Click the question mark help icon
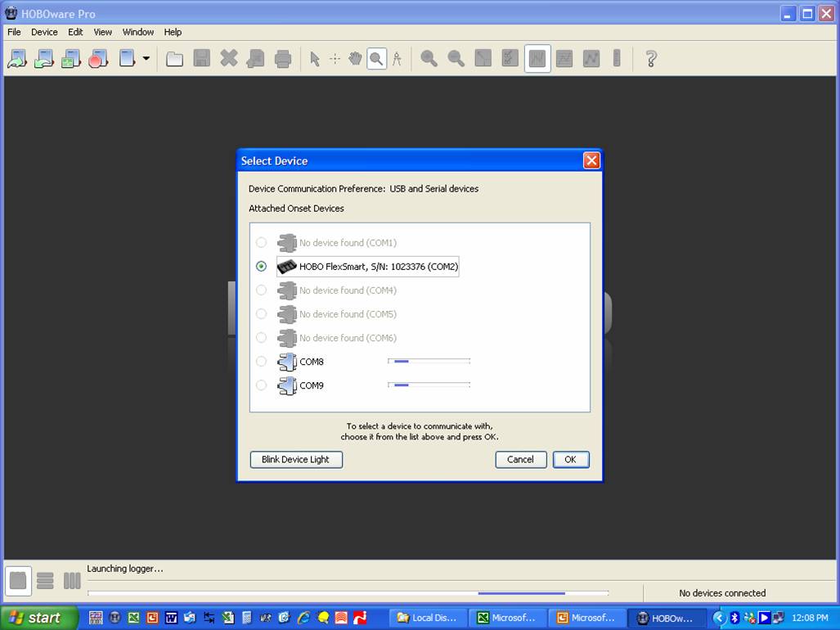The image size is (840, 630). pyautogui.click(x=651, y=59)
